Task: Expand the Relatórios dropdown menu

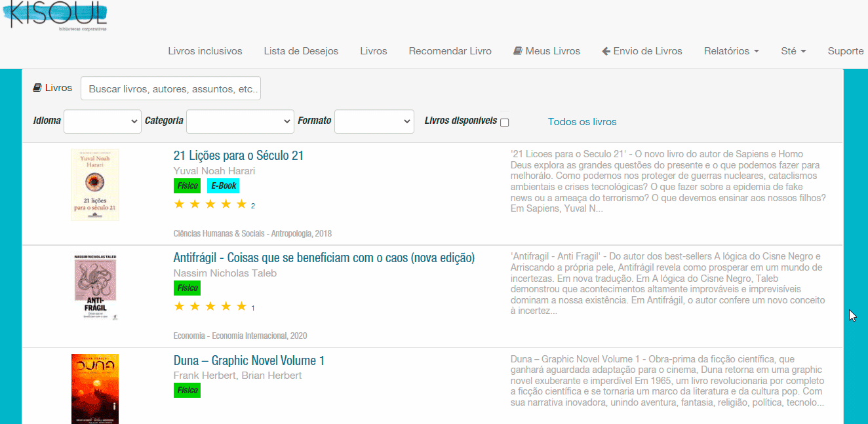Action: (732, 51)
